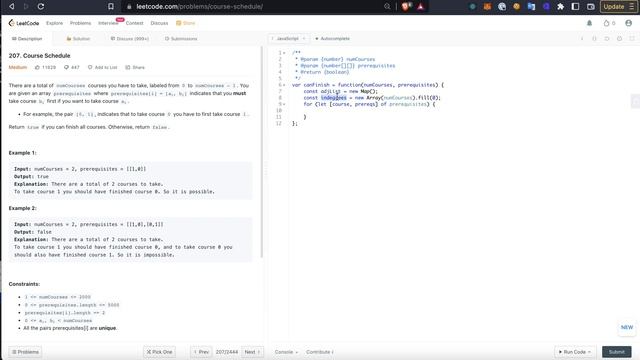Image resolution: width=640 pixels, height=360 pixels.
Task: Switch to the Discuss (999+) tab
Action: coord(129,39)
